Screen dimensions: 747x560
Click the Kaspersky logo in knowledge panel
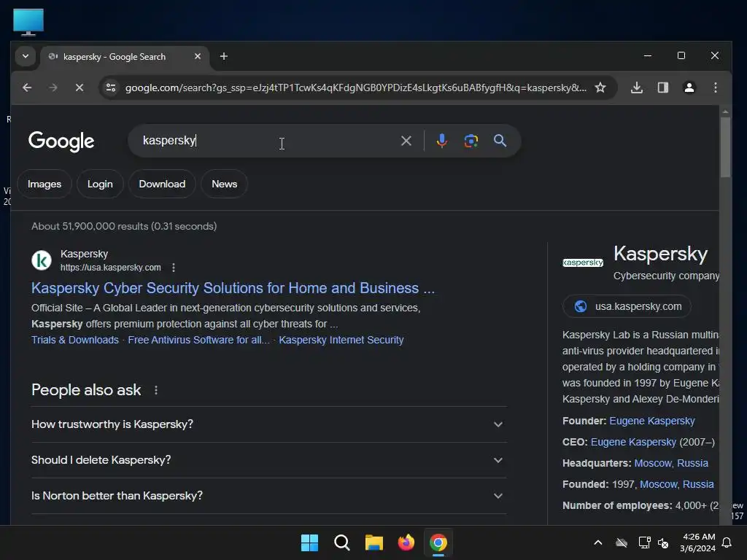click(x=583, y=262)
